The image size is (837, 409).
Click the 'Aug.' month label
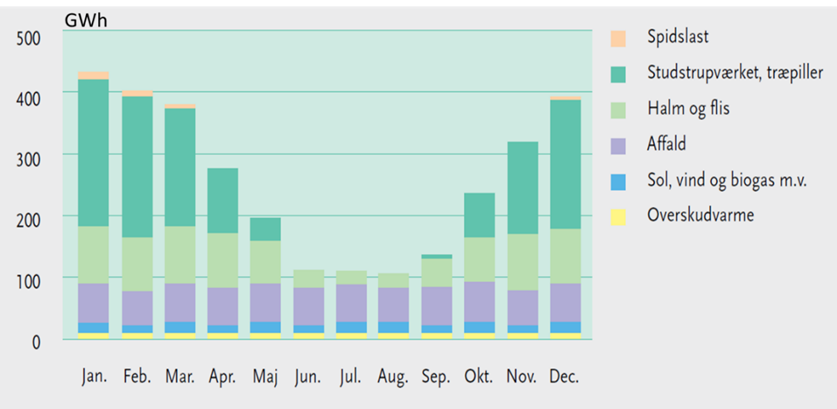point(393,377)
